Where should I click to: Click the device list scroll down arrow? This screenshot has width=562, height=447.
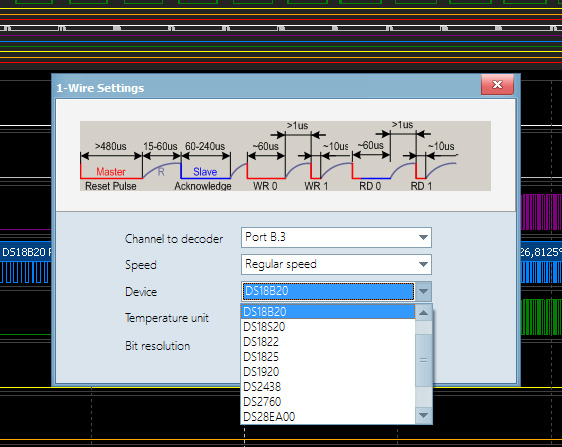point(423,415)
